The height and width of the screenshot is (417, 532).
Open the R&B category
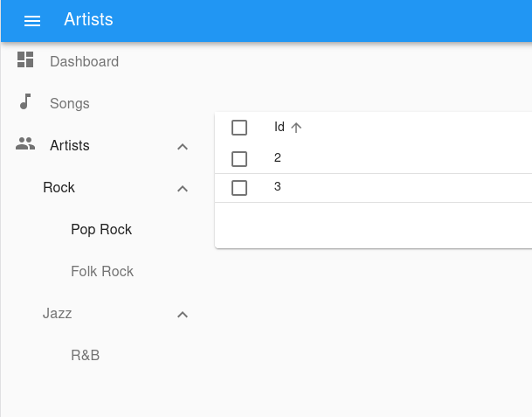(x=85, y=356)
